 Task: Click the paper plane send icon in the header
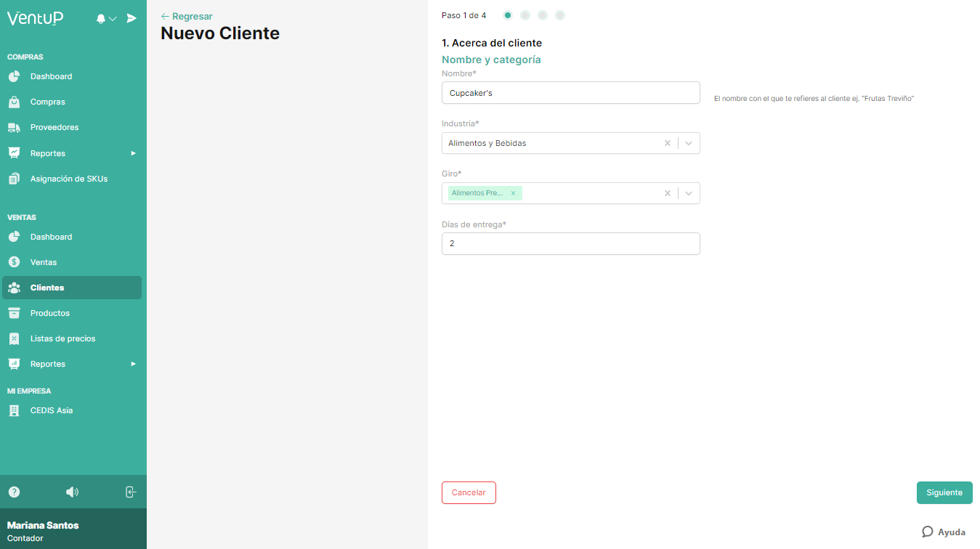131,17
